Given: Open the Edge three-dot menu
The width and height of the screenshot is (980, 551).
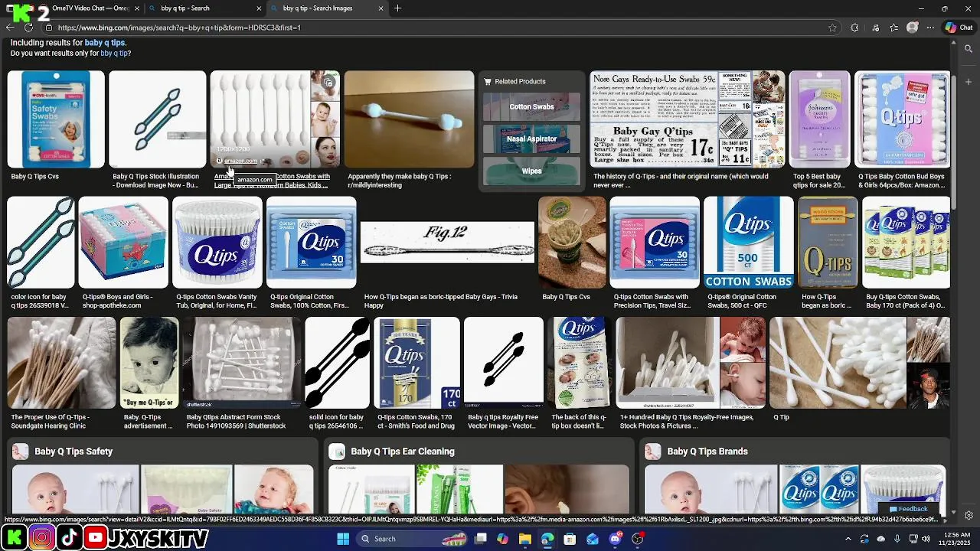Looking at the screenshot, I should (930, 28).
